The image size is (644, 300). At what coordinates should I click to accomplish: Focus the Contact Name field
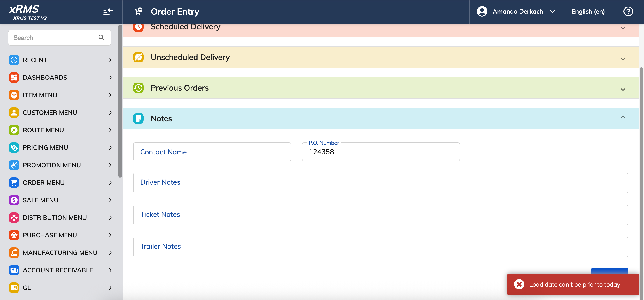point(212,152)
